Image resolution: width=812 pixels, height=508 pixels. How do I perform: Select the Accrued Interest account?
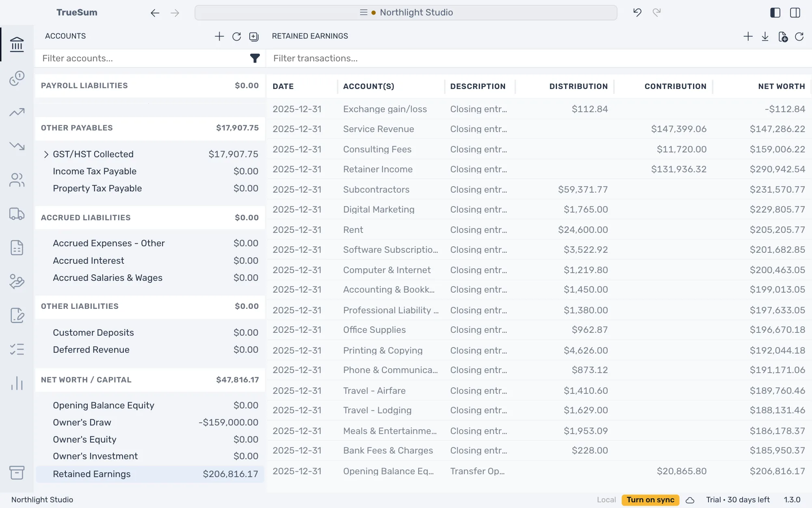pyautogui.click(x=150, y=261)
